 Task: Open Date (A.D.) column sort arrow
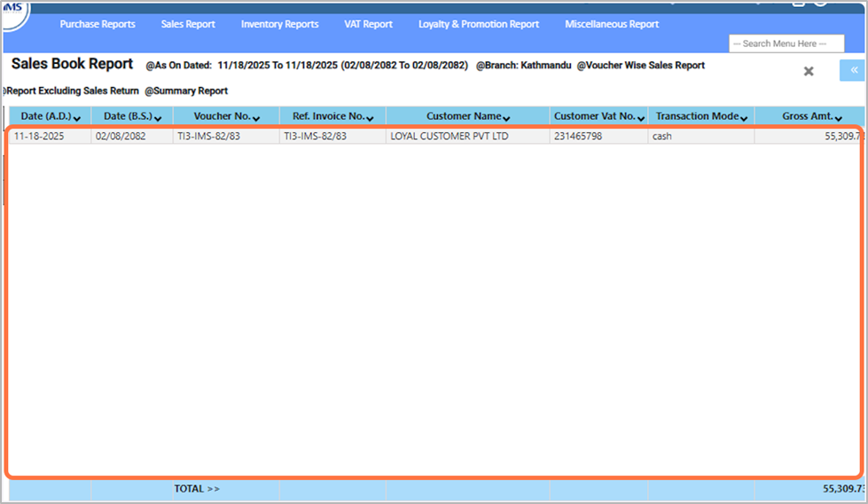click(x=78, y=118)
